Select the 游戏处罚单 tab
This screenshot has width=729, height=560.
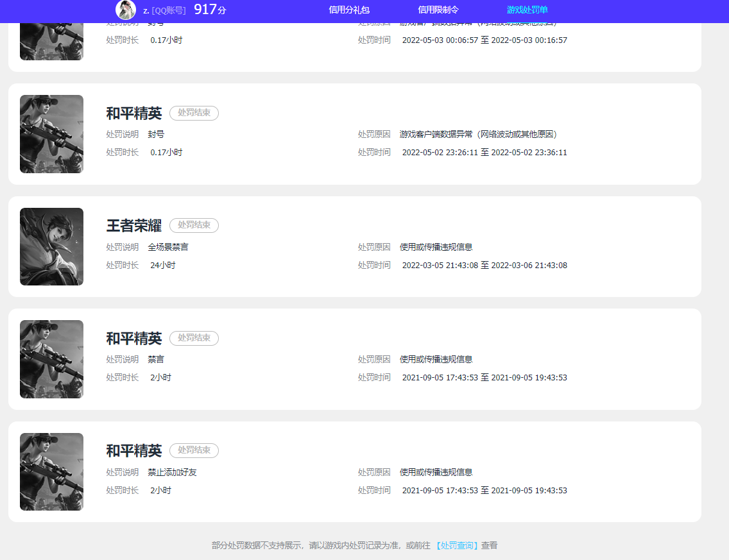point(527,10)
